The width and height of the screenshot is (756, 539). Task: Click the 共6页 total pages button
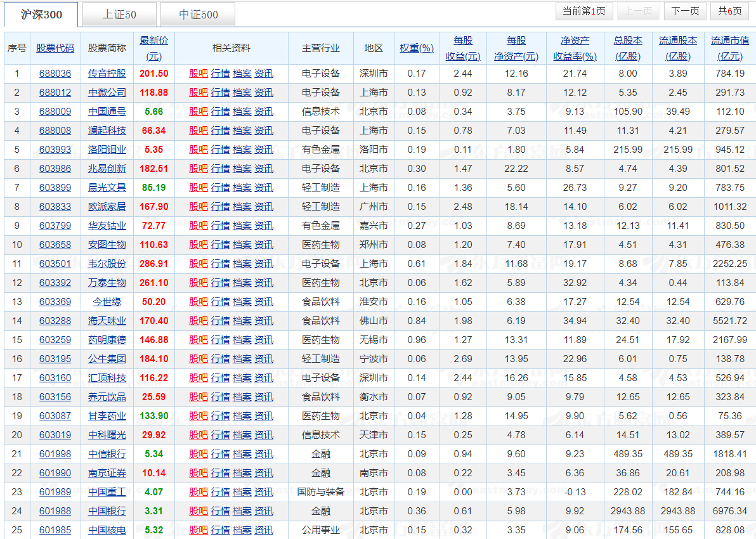point(730,11)
